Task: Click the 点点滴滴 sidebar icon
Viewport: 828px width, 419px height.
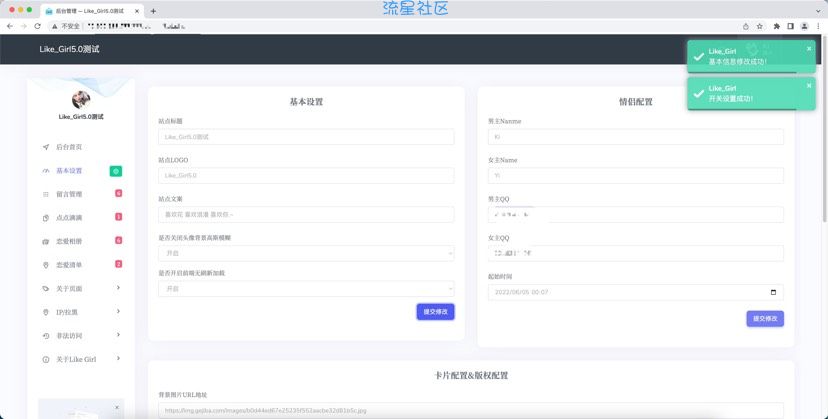Action: [x=46, y=218]
